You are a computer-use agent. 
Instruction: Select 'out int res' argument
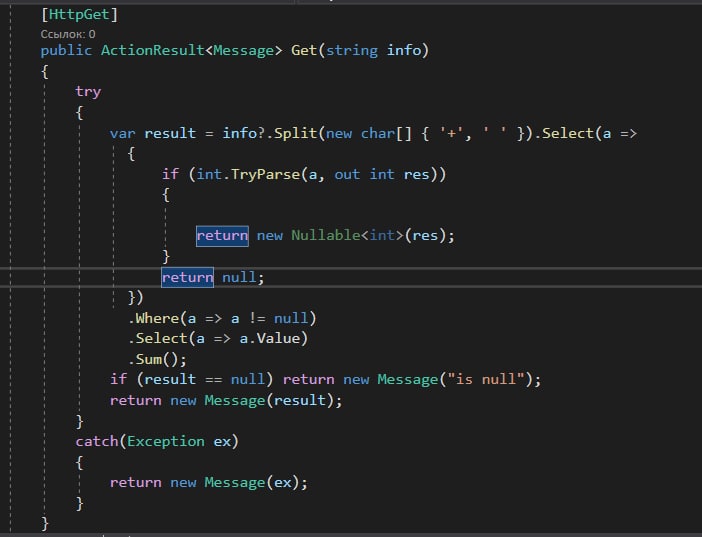[382, 174]
